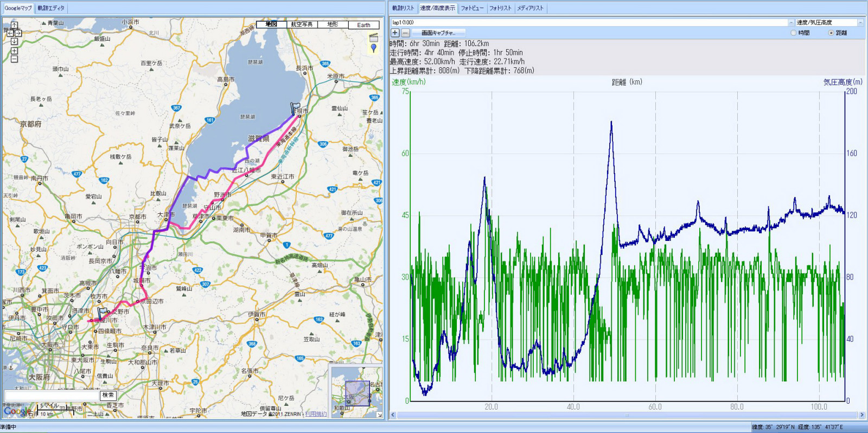Zoom out the map with the minus button
Image resolution: width=868 pixels, height=433 pixels.
coord(14,59)
